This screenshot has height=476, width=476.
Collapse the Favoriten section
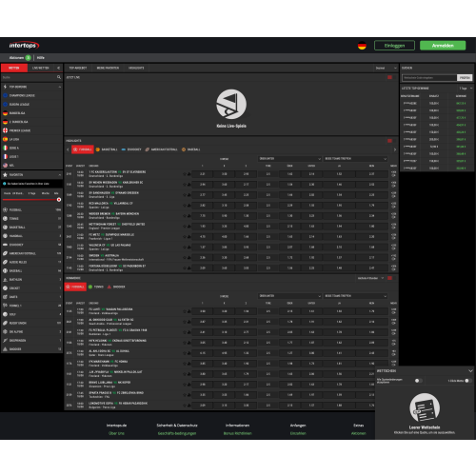pyautogui.click(x=59, y=175)
